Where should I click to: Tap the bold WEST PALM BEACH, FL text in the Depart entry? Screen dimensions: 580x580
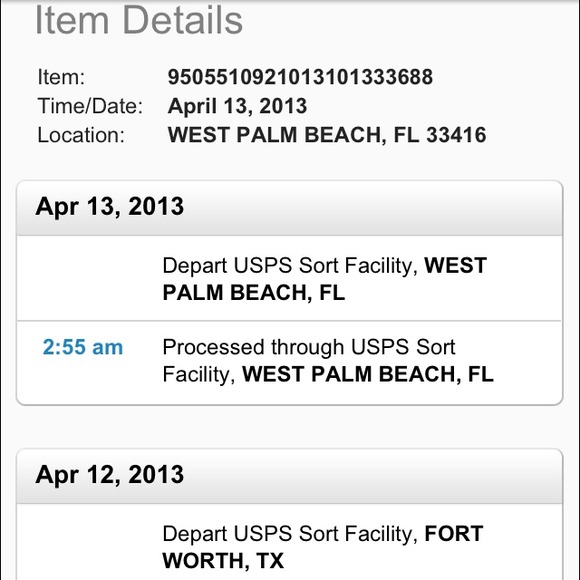(x=325, y=279)
